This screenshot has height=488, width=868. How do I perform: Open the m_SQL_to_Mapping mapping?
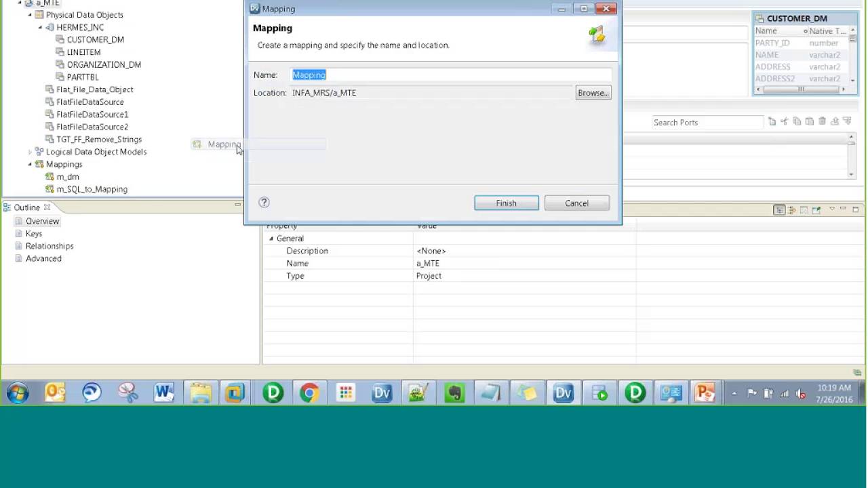click(92, 189)
